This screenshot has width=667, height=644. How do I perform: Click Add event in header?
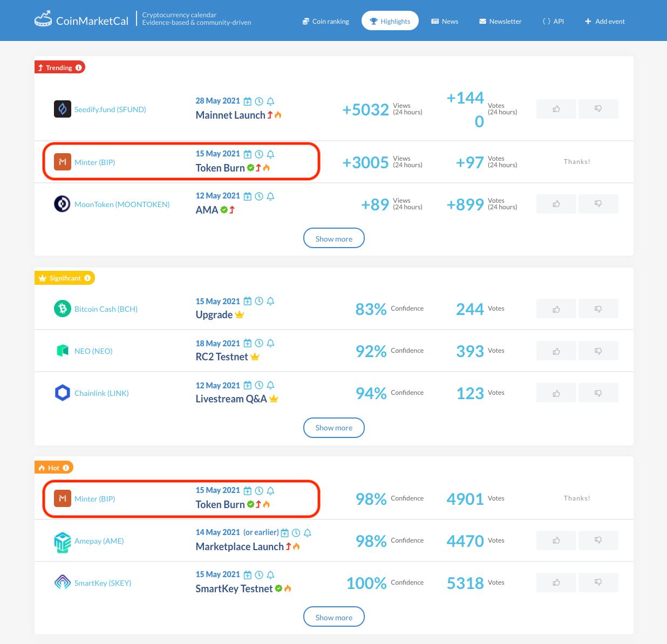[x=604, y=21]
